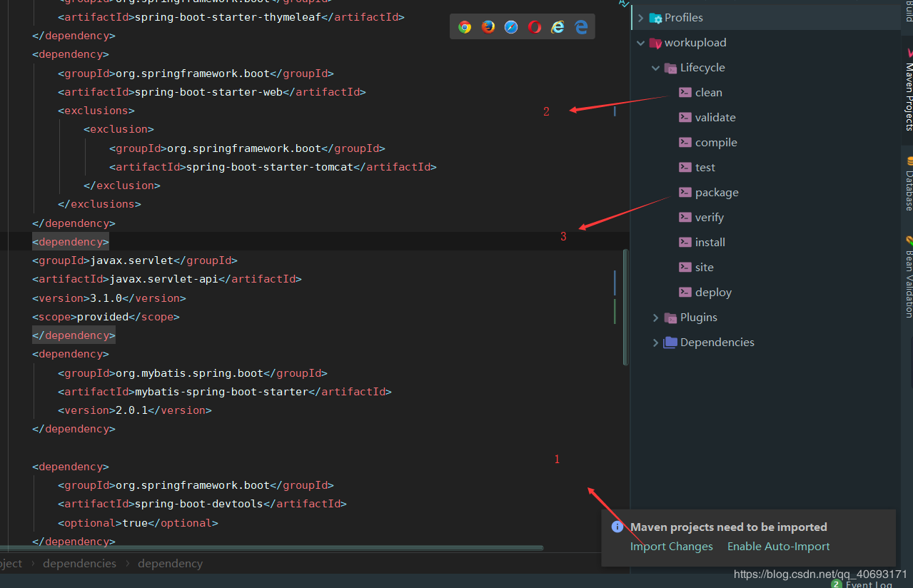This screenshot has height=588, width=913.
Task: Click the org.mybatis.spring.boot groupId text
Action: (x=189, y=373)
